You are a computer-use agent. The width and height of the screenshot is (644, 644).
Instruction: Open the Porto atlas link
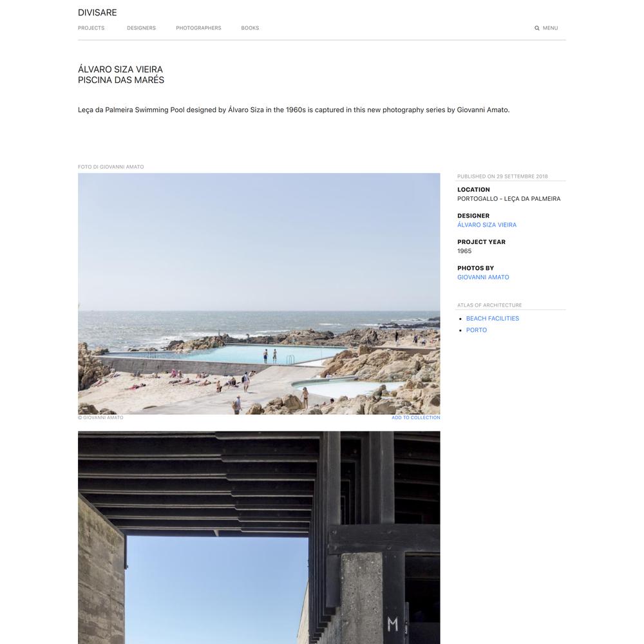tap(477, 330)
